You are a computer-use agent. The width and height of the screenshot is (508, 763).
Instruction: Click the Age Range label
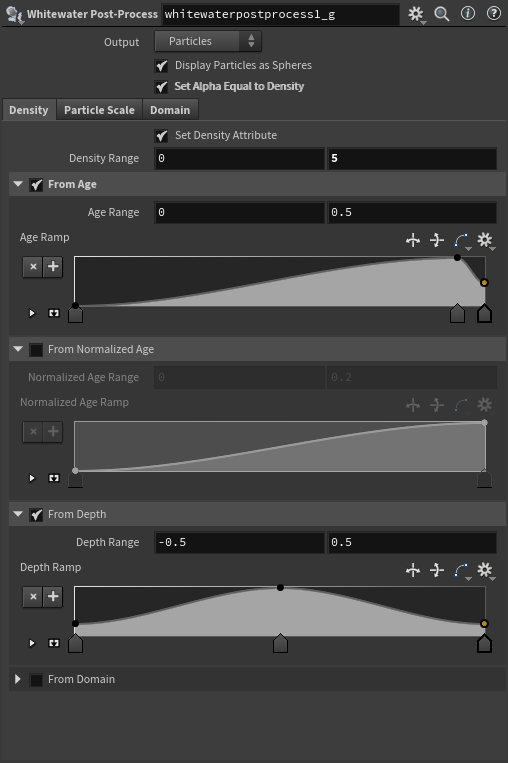[113, 213]
